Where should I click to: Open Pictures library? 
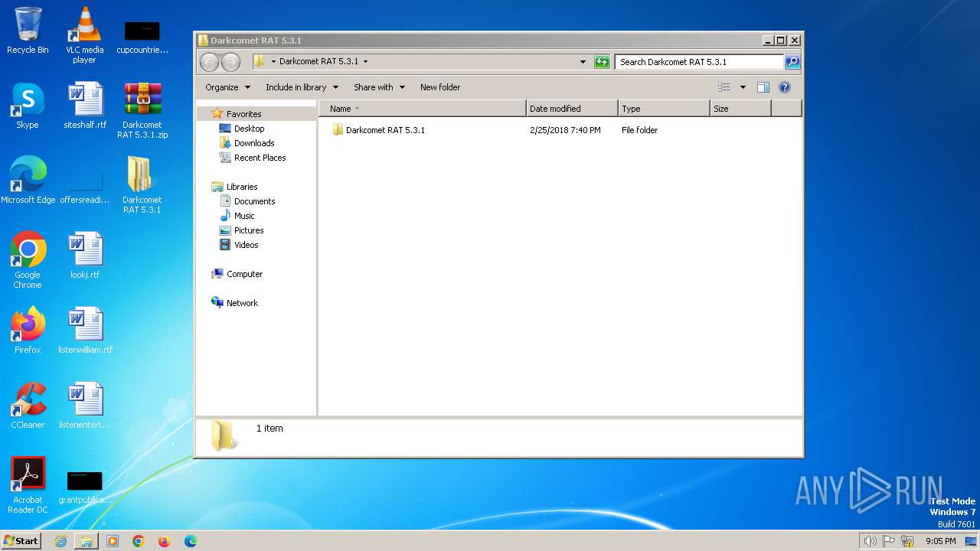pyautogui.click(x=249, y=230)
